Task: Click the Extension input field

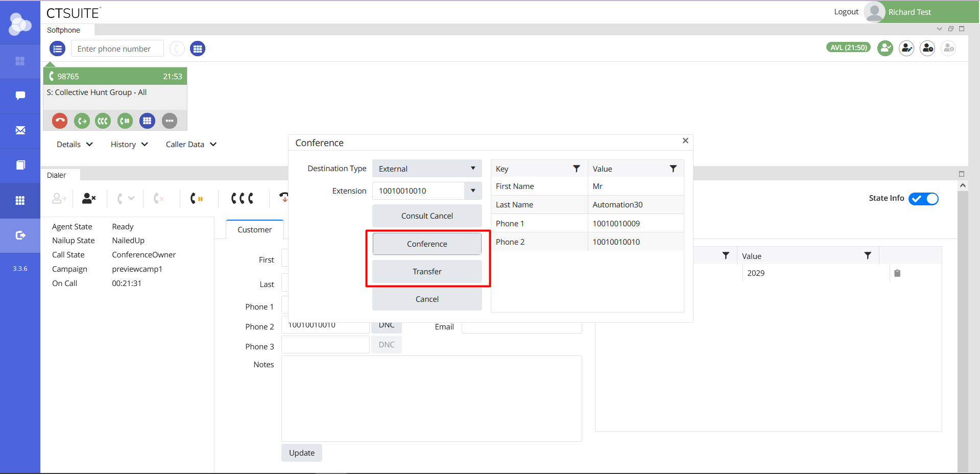Action: (x=418, y=191)
